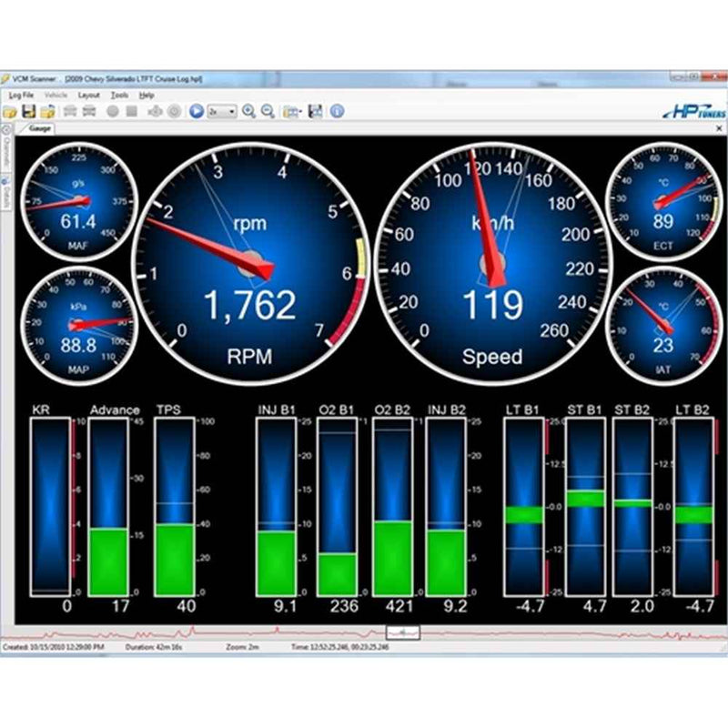
Task: Click the Save log file icon
Action: pos(28,110)
